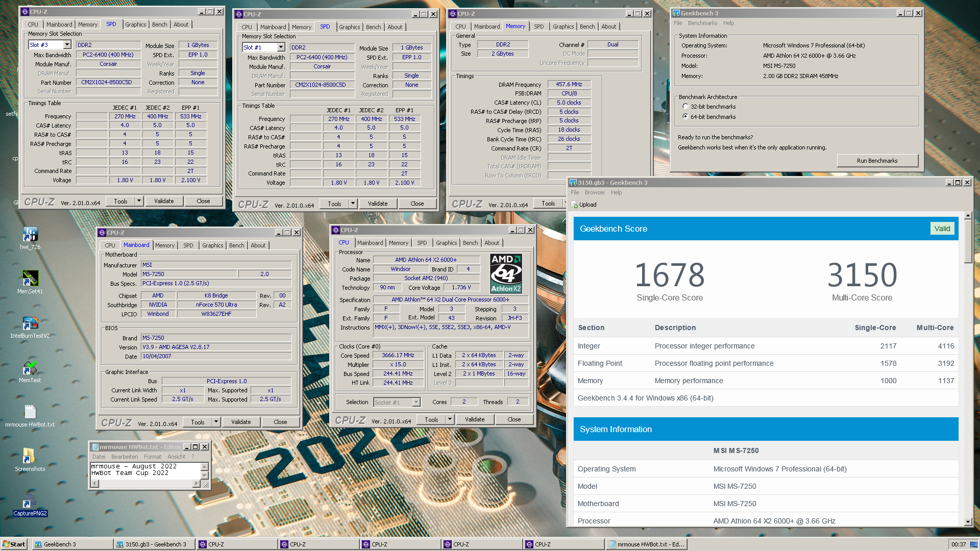Click horizontal scrollbar right arrow in editor
Image resolution: width=980 pixels, height=551 pixels.
(197, 483)
